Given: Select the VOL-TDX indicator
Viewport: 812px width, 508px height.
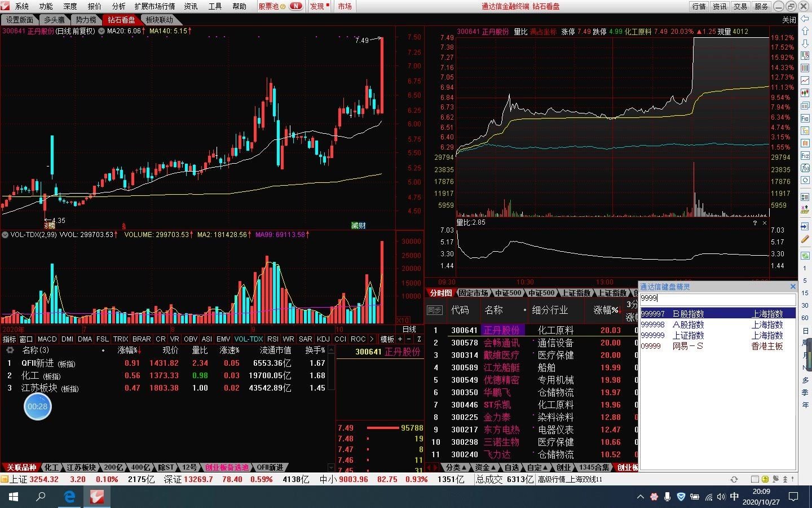Looking at the screenshot, I should (x=249, y=339).
